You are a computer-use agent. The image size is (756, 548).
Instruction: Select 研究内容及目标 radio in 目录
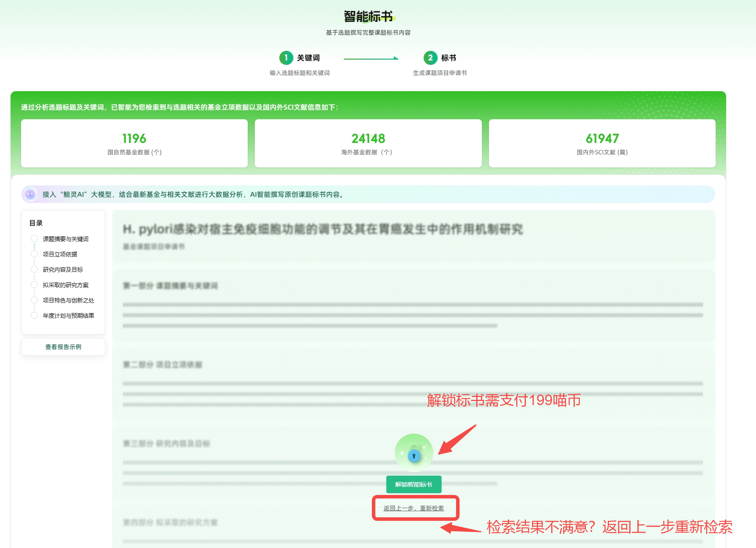[x=34, y=269]
